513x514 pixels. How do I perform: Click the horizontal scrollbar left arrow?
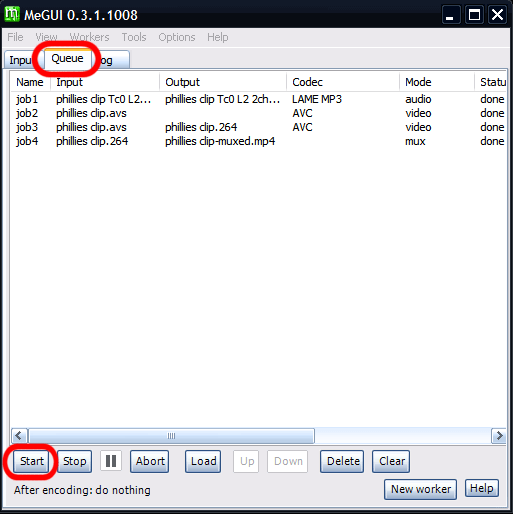point(19,436)
